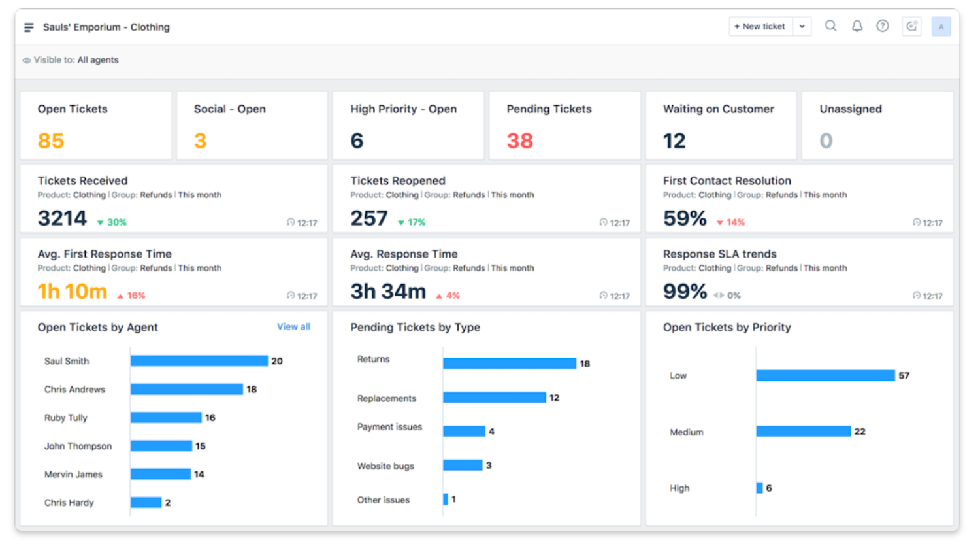Click refresh clock icon in First Contact Resolution
The image size is (980, 559).
(917, 223)
